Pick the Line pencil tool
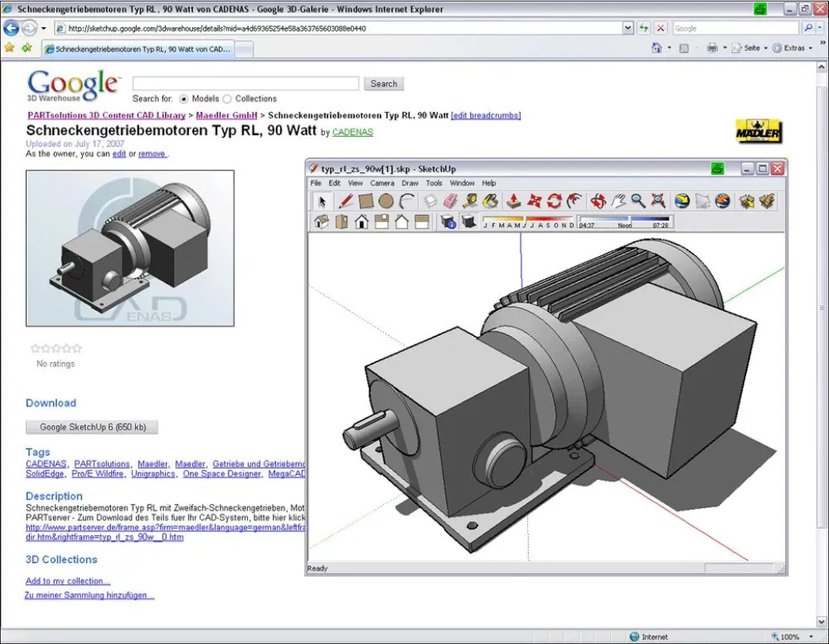The image size is (829, 644). [345, 201]
